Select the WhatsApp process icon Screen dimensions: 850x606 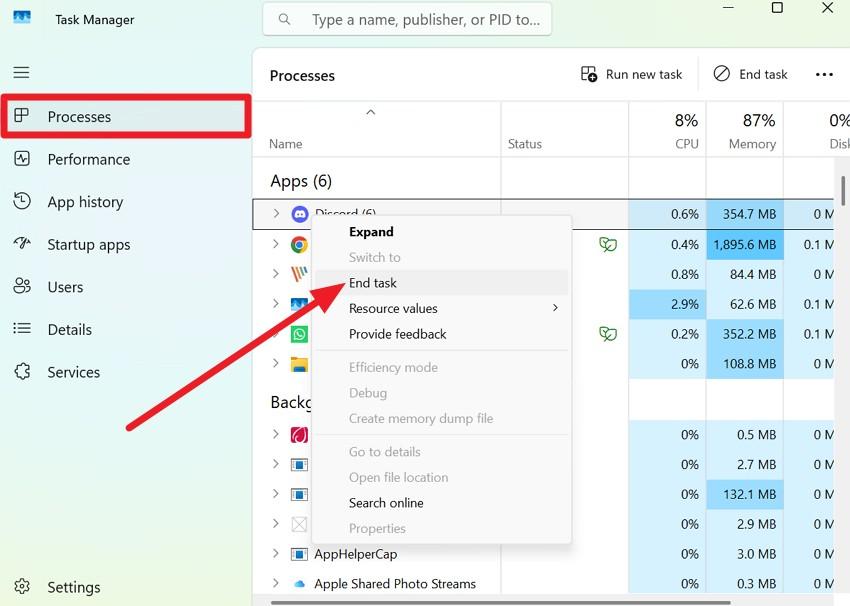(299, 334)
